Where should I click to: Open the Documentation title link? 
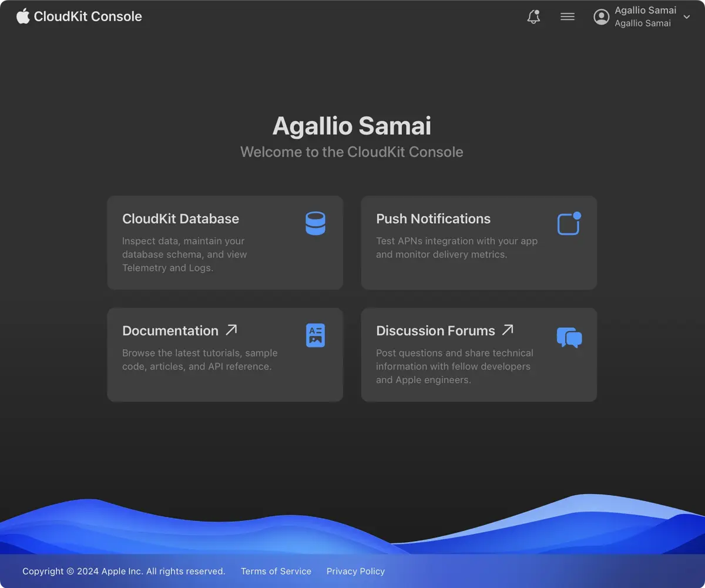pyautogui.click(x=170, y=331)
